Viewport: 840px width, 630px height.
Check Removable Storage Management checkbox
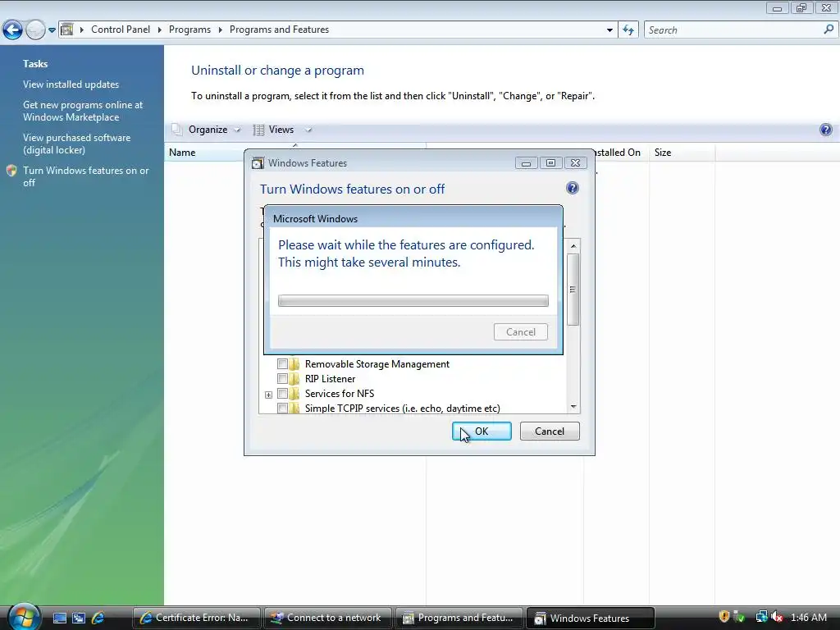[x=282, y=363]
